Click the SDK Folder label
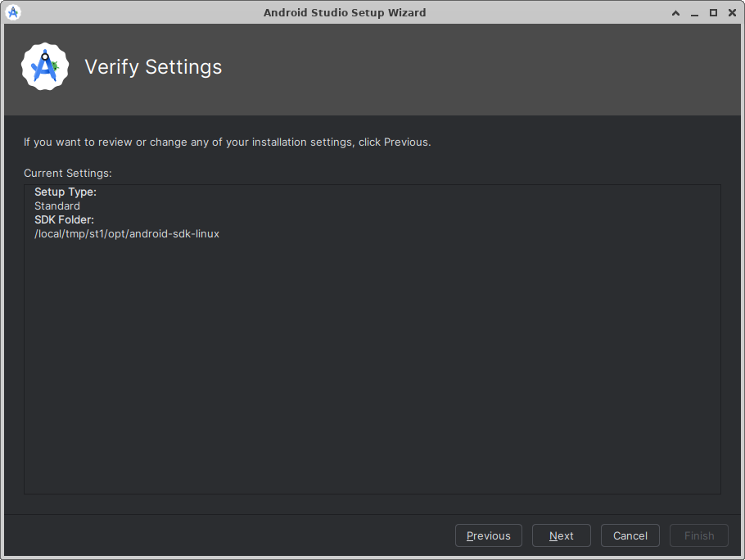Viewport: 745px width, 560px height. pos(64,219)
